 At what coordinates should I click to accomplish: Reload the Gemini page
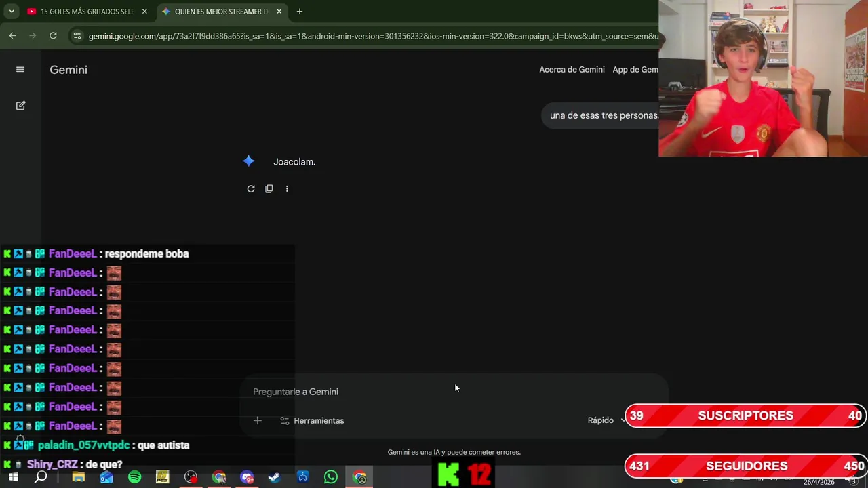[53, 36]
